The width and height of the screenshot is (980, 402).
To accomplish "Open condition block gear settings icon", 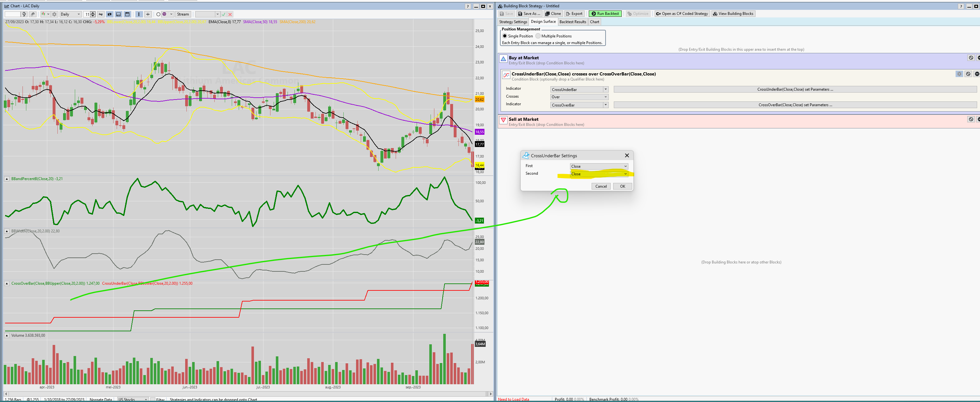I will click(x=959, y=74).
